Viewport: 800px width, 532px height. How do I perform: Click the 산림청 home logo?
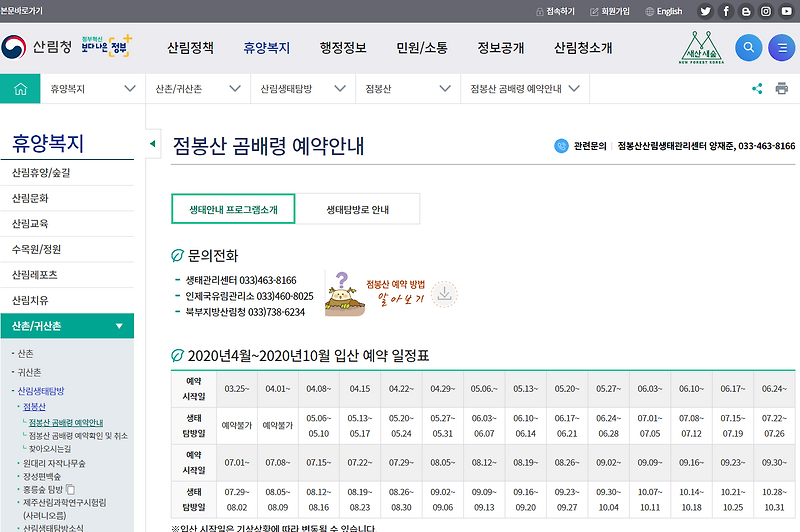click(36, 47)
